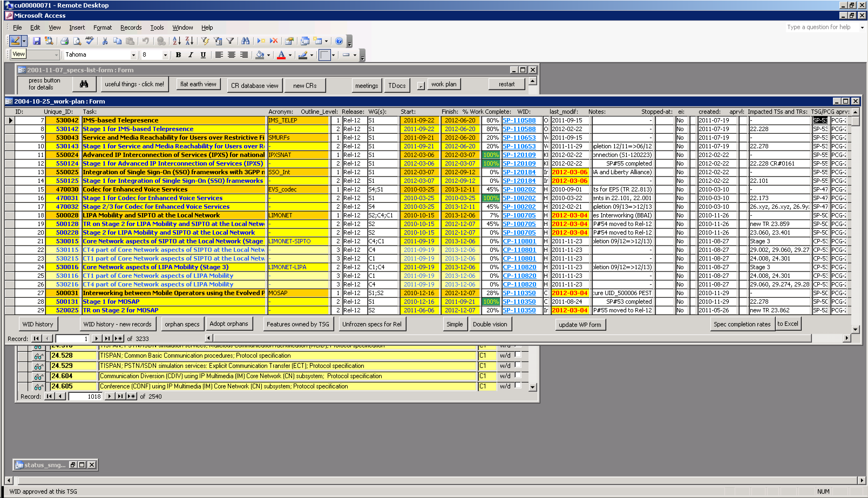Toggle w/d checkbox for spec 24.605
Viewport: 868px width, 498px height.
click(x=518, y=386)
